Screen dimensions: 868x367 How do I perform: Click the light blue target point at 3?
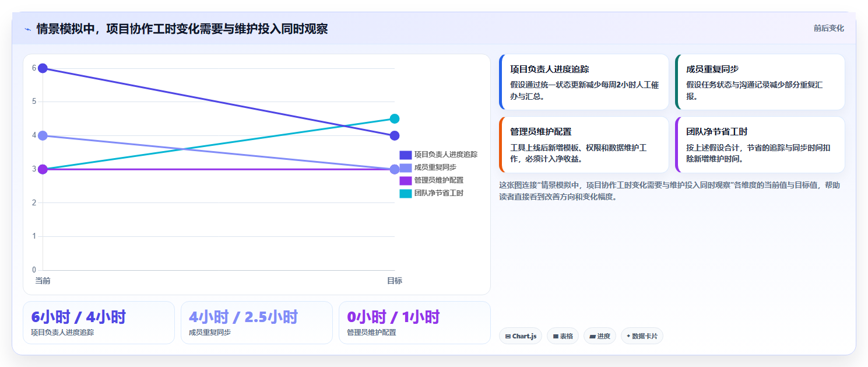(395, 169)
